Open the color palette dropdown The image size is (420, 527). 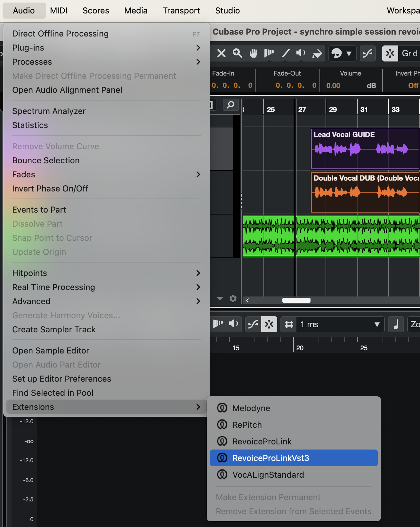click(349, 53)
